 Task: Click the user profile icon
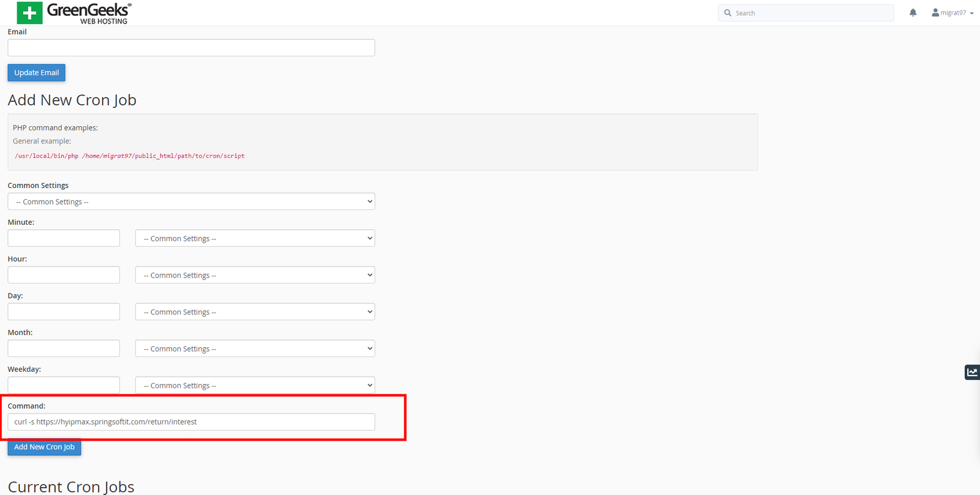(935, 13)
